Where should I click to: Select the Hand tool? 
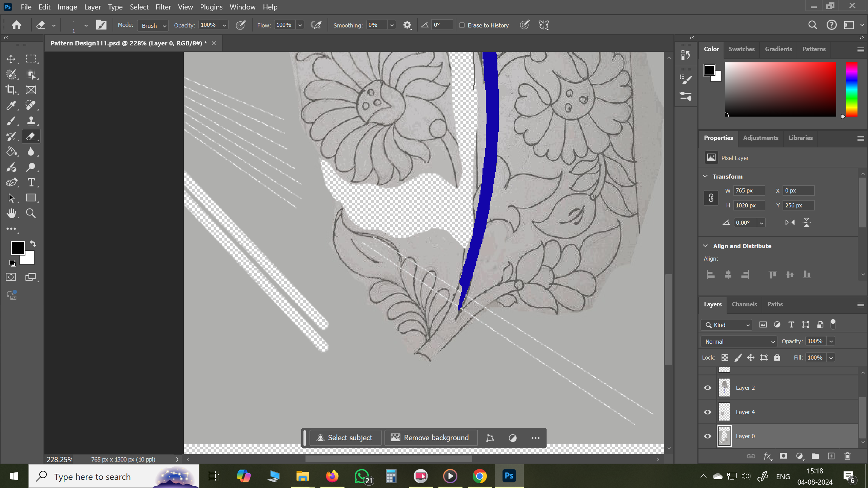pos(11,213)
